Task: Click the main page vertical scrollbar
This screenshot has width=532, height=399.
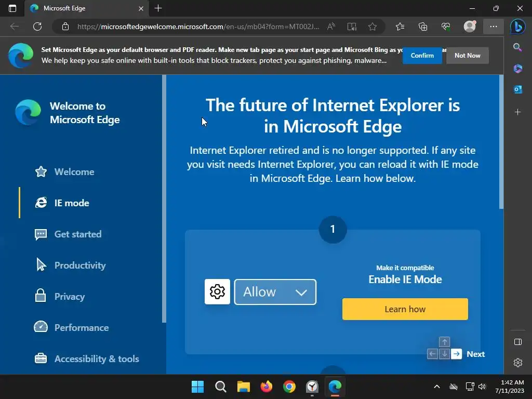Action: 501,142
